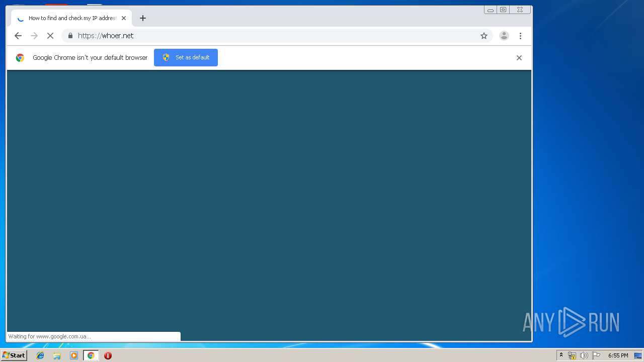Select Chrome taskbar button
The image size is (644, 362).
tap(91, 355)
